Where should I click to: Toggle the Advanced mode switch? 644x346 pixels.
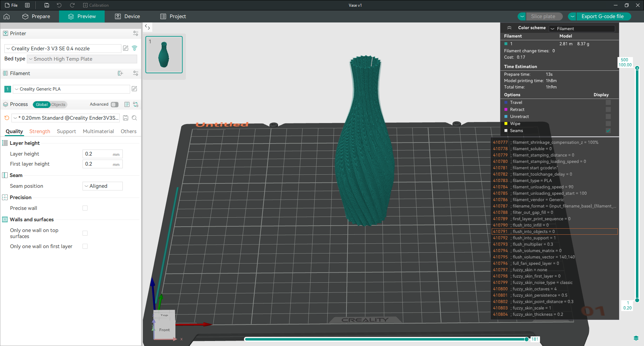(115, 104)
